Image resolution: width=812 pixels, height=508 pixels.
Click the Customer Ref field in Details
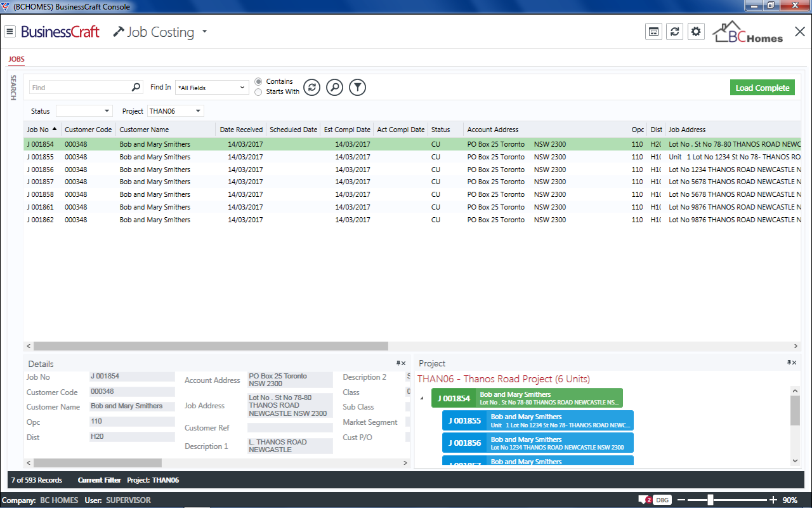click(x=290, y=428)
